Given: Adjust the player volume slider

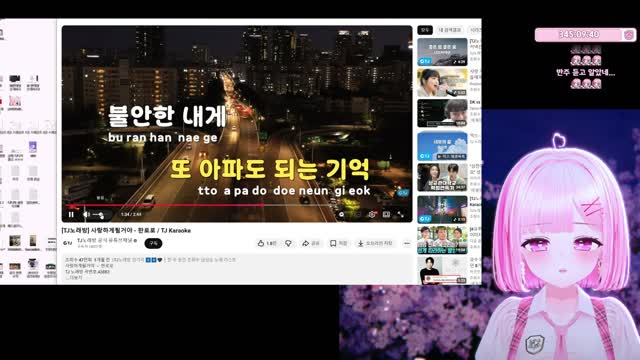Looking at the screenshot, I should tap(98, 215).
